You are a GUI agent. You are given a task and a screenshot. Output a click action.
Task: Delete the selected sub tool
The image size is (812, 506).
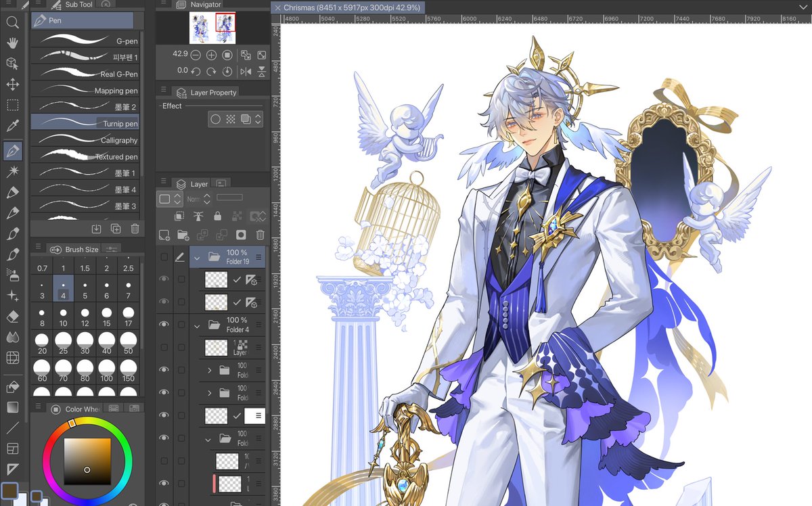pyautogui.click(x=135, y=229)
